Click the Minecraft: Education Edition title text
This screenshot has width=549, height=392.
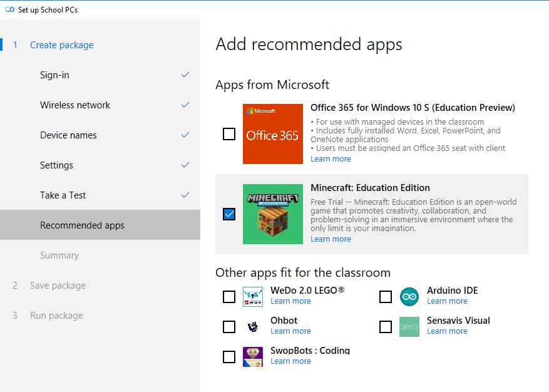click(370, 188)
